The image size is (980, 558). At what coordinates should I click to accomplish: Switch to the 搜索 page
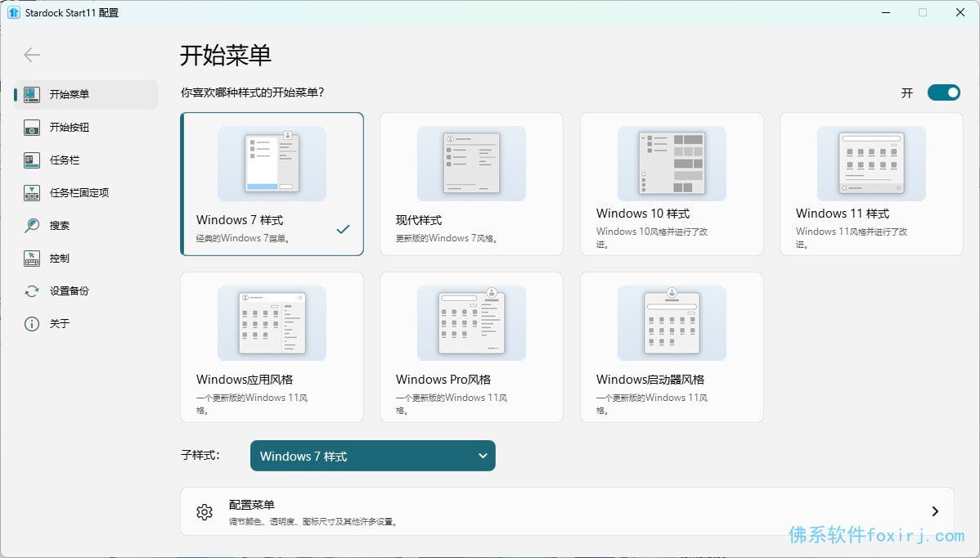(86, 226)
